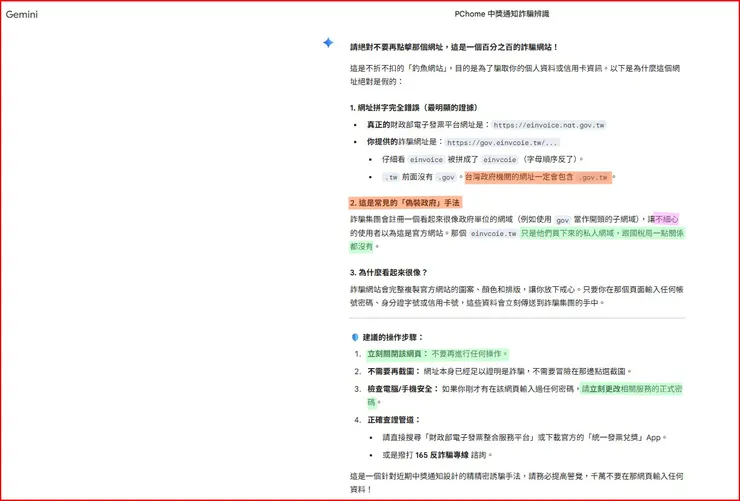Screen dimensions: 740x501
Task: Click the 'einvcoie.tw' code chip after 那個
Action: pos(494,234)
